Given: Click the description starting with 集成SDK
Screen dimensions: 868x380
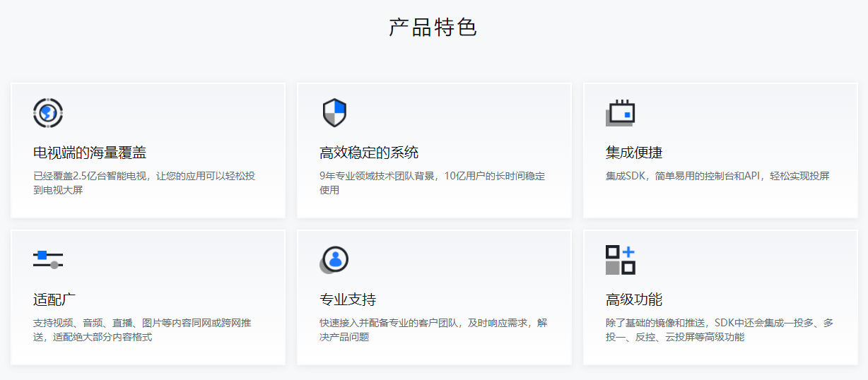Looking at the screenshot, I should (717, 176).
